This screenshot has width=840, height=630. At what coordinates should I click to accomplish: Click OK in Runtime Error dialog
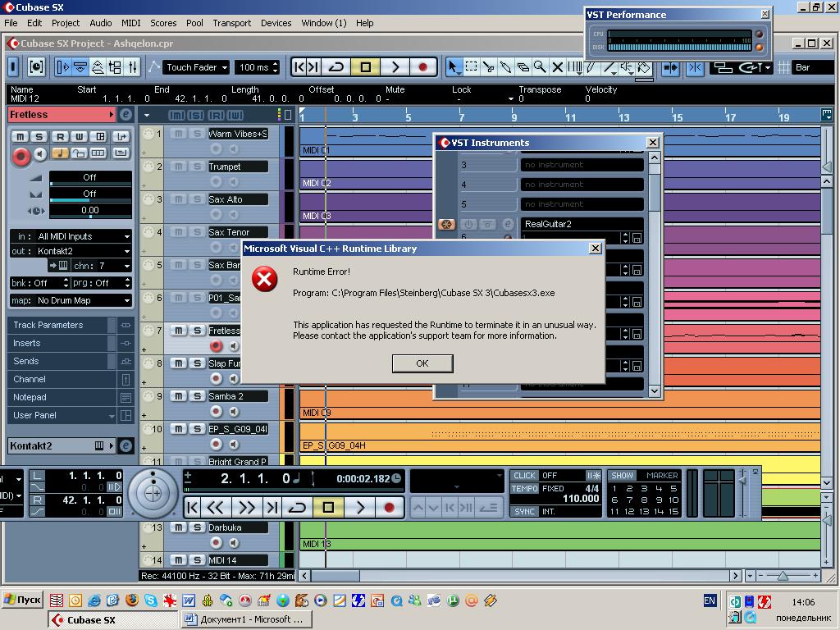click(x=422, y=363)
